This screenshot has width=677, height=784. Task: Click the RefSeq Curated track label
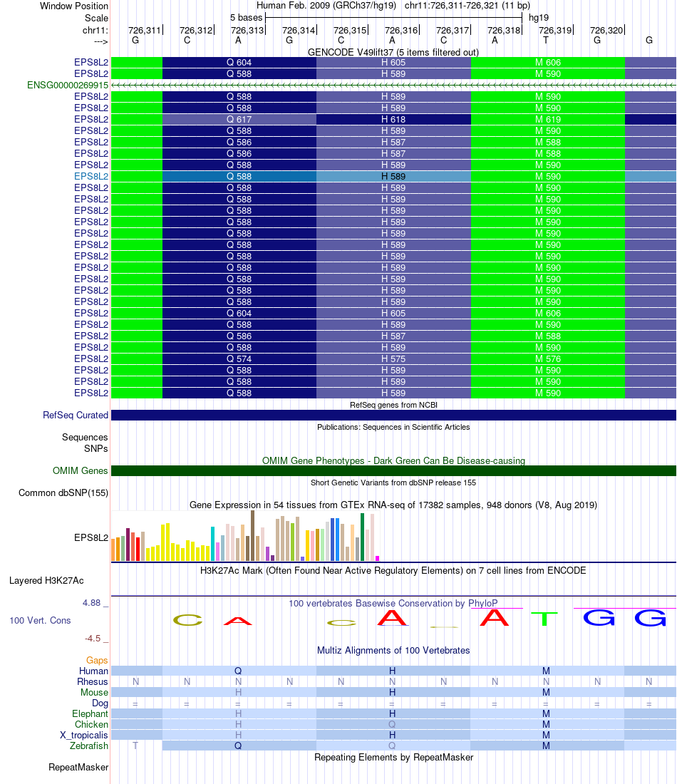76,415
